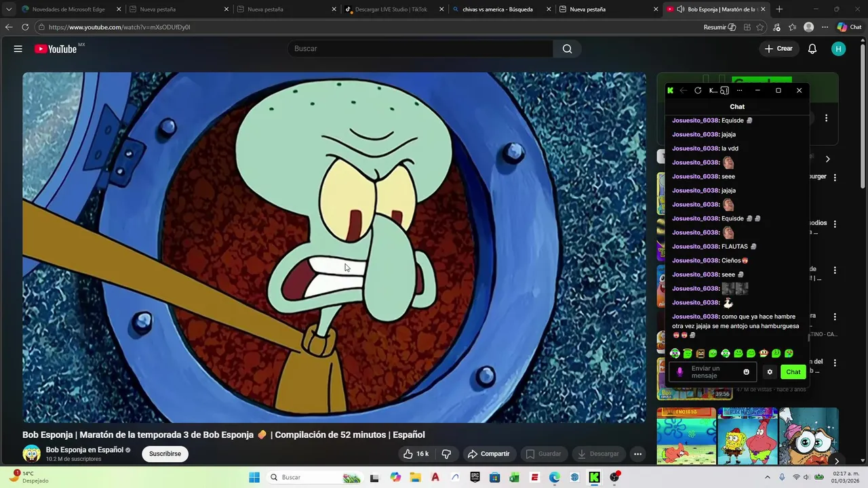Open emoji picker in Kick chat input
Viewport: 868px width, 488px height.
[747, 372]
